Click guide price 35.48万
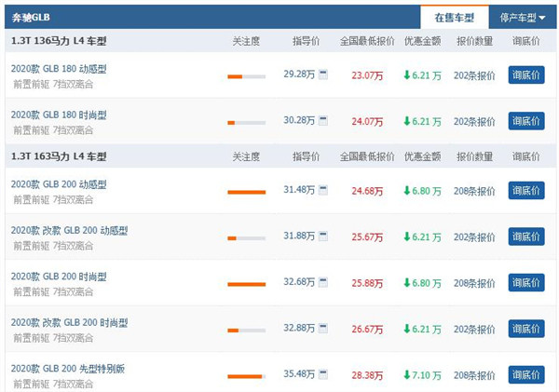 (299, 373)
